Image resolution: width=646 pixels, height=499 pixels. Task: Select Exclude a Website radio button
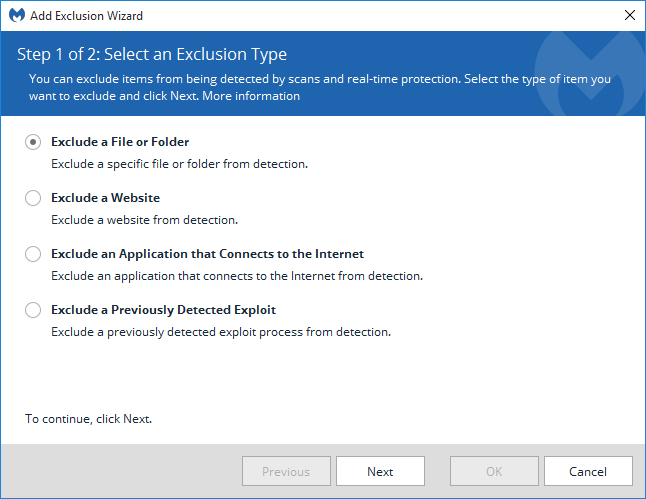pyautogui.click(x=33, y=198)
